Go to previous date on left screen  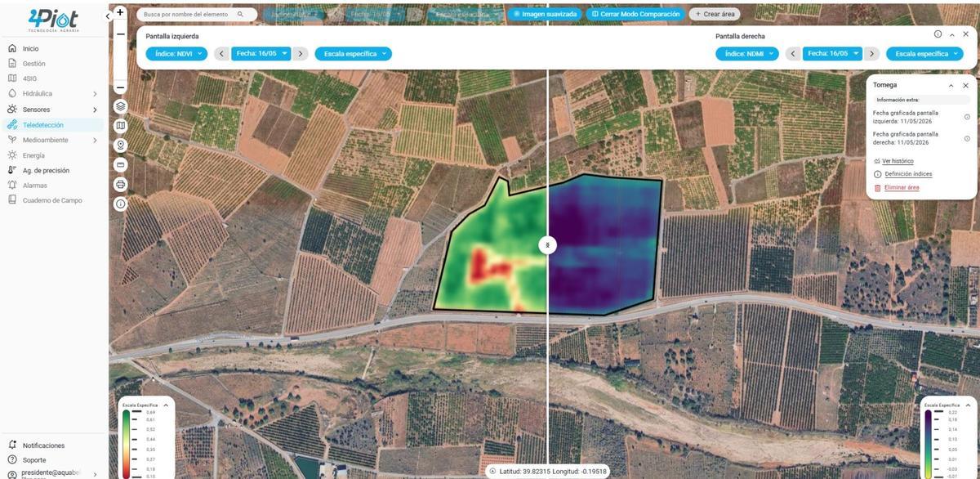pyautogui.click(x=221, y=54)
